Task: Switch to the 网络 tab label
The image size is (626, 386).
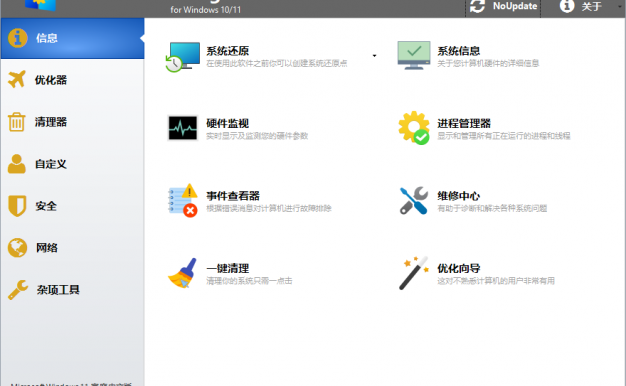Action: [x=47, y=248]
